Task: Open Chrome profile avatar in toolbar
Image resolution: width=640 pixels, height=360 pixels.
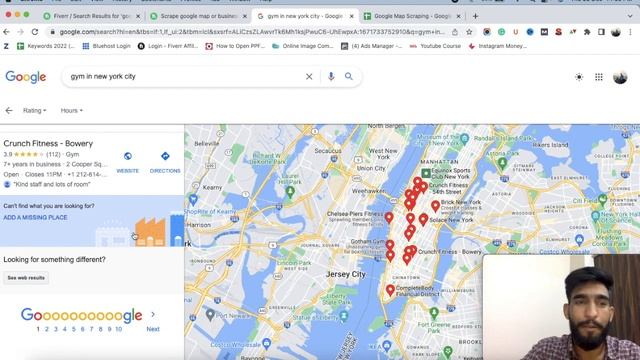Action: [616, 32]
